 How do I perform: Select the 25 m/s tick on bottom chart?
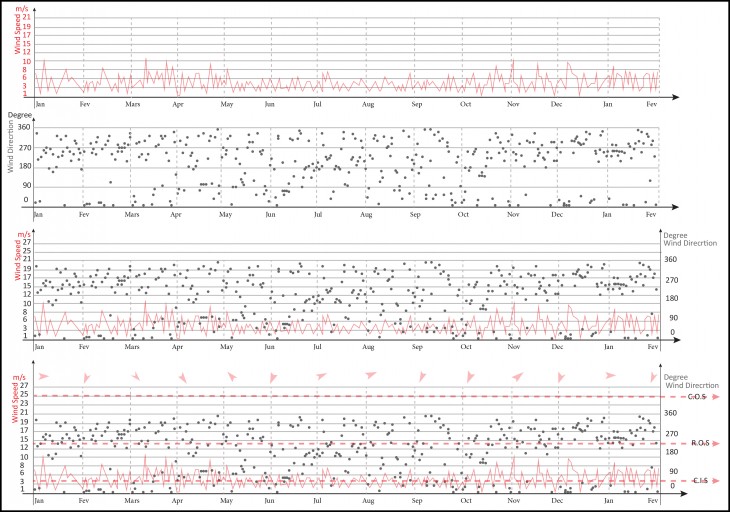tap(24, 394)
